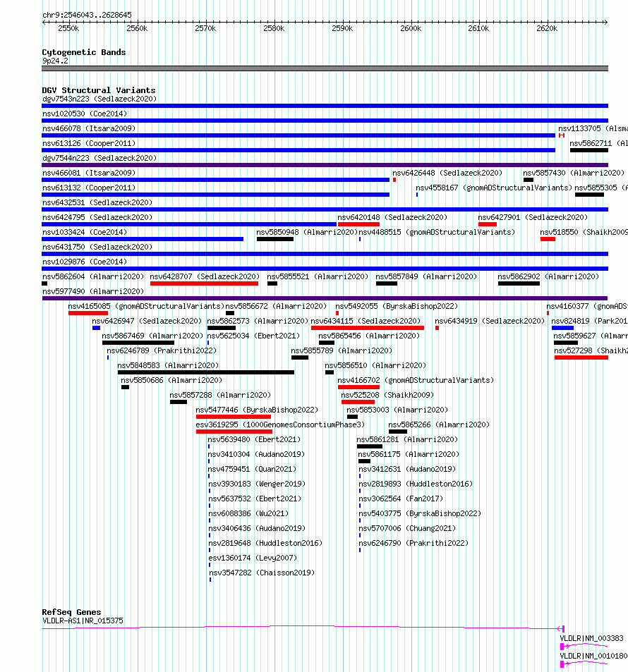Click nsv613126 (Cooper2011) variant label
The height and width of the screenshot is (672, 628).
coord(89,143)
